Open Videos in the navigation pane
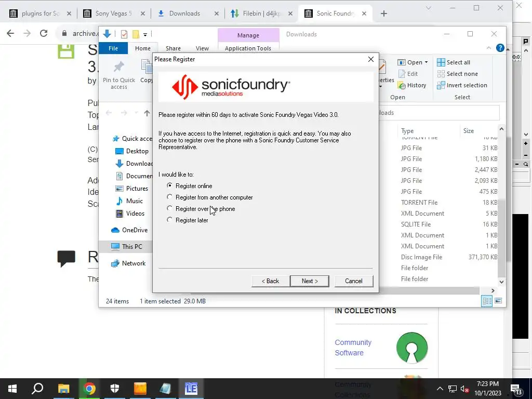The image size is (532, 399). coord(130,214)
